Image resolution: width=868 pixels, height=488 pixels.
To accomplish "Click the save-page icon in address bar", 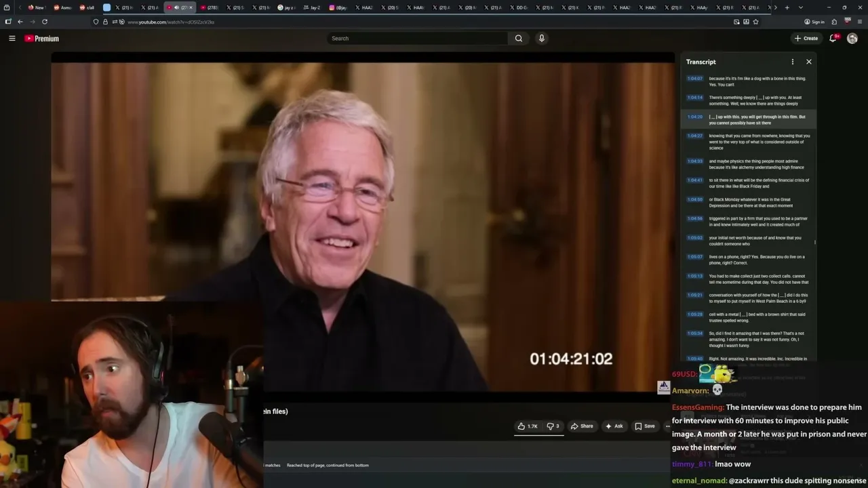I will (x=746, y=22).
